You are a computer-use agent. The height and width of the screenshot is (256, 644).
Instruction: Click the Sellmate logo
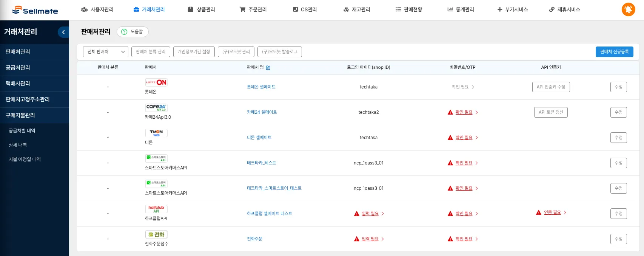pyautogui.click(x=35, y=10)
